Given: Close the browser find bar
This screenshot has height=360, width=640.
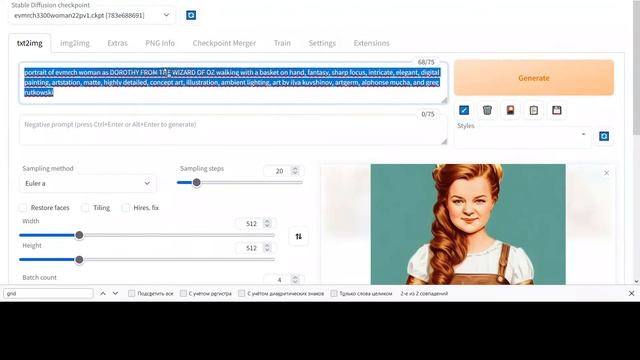Looking at the screenshot, I should 631,293.
